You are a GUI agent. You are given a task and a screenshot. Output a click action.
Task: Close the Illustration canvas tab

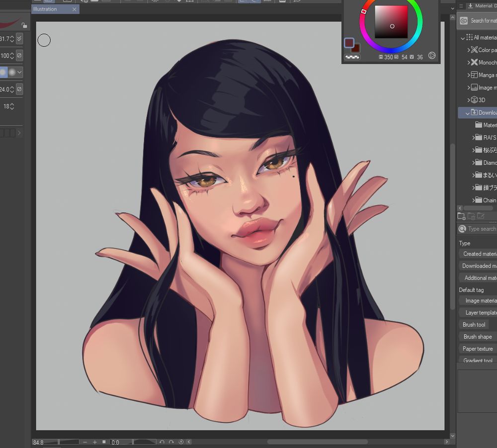click(74, 9)
